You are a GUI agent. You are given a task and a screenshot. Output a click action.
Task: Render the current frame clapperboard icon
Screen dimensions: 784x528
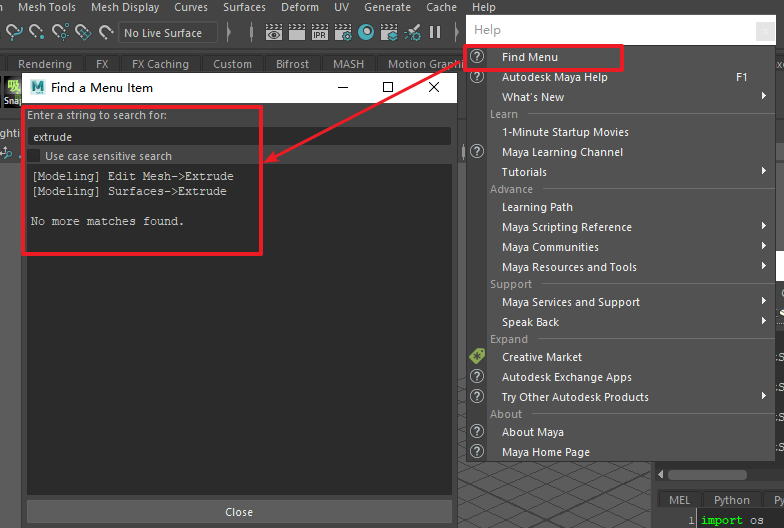click(297, 32)
